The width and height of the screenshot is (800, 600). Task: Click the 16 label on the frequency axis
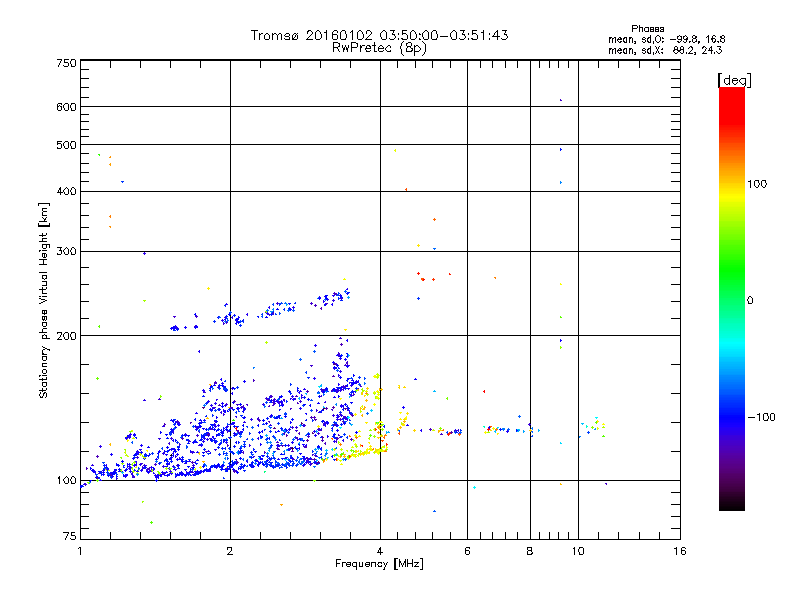(680, 551)
